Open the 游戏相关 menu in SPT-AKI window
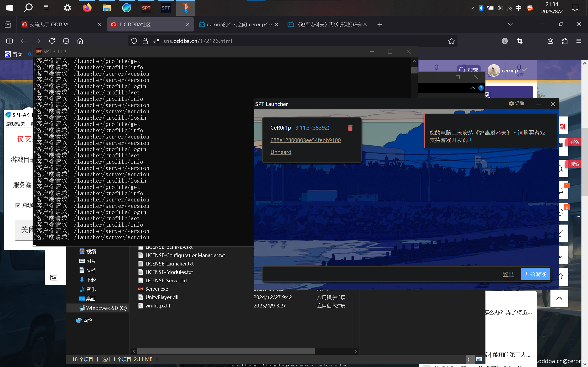588x367 pixels. click(x=15, y=124)
